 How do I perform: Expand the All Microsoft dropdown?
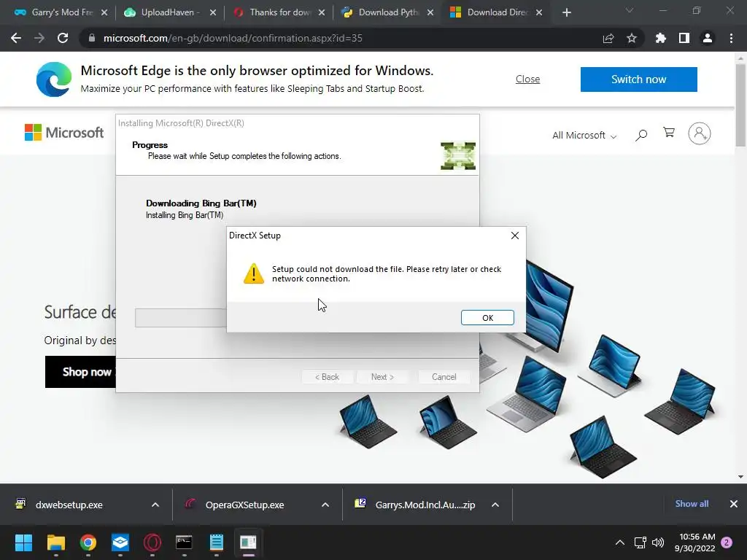pos(584,135)
